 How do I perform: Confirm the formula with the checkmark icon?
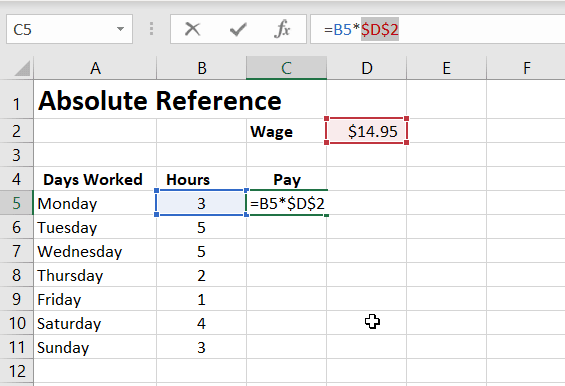pyautogui.click(x=238, y=29)
